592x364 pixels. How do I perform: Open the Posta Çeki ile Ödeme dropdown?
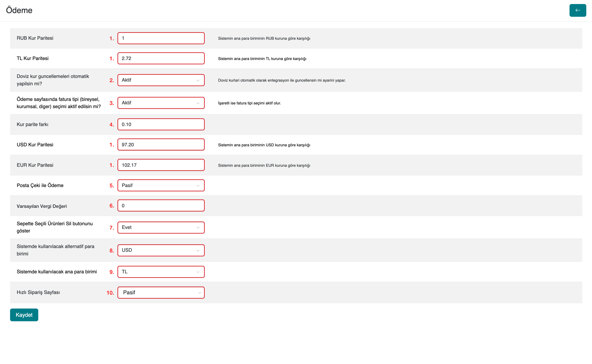tap(161, 186)
